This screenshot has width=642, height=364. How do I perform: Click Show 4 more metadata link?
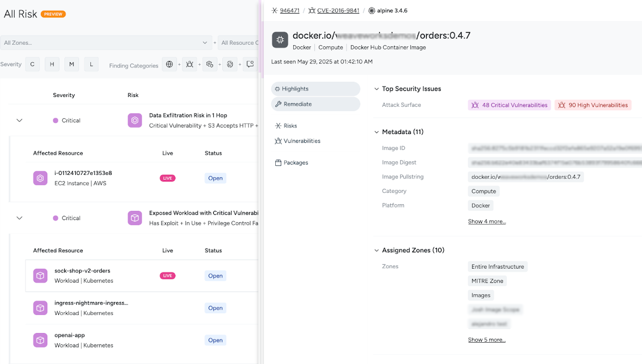point(487,222)
